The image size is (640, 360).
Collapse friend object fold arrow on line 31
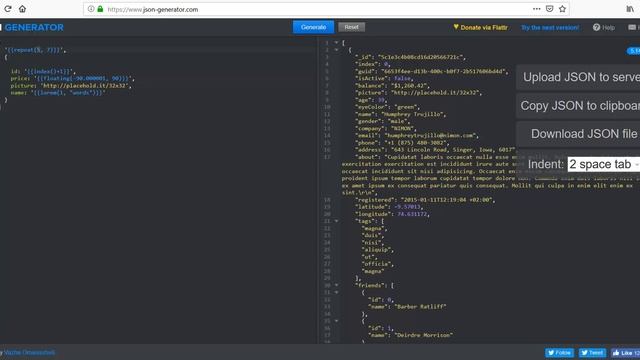336,292
